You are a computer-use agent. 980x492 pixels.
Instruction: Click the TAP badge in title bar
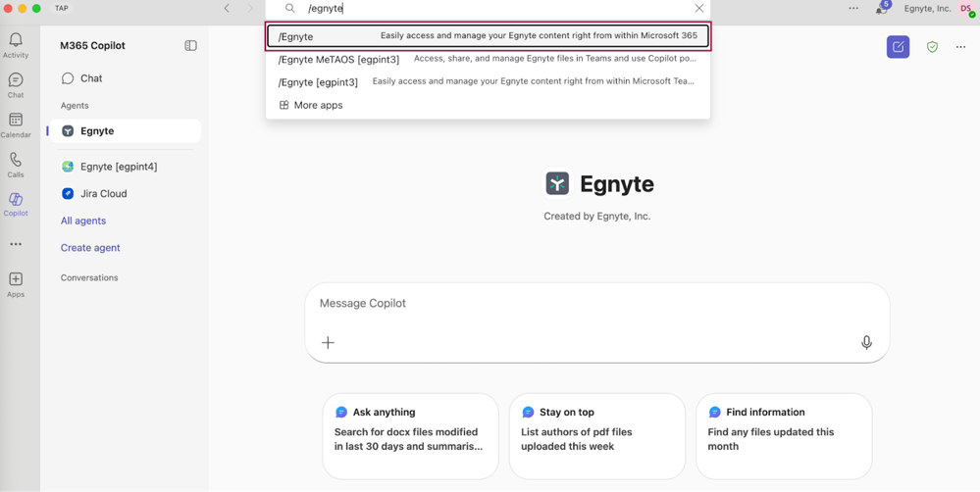point(61,8)
